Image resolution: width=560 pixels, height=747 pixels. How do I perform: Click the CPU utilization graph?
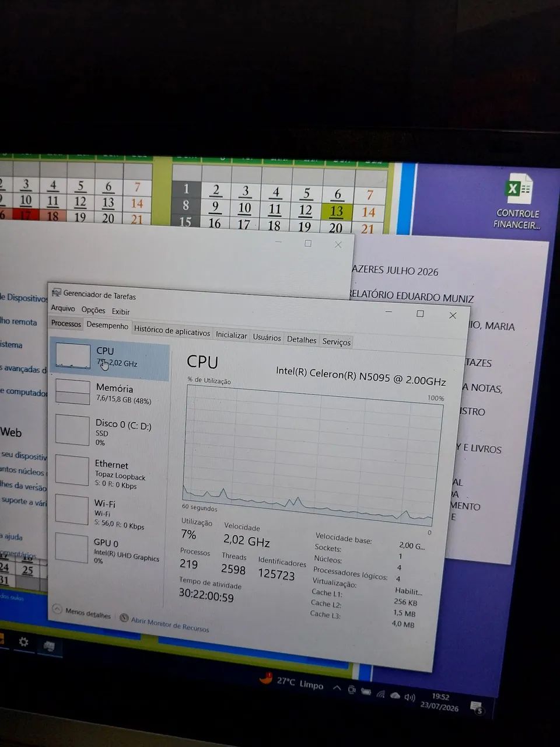click(x=312, y=455)
